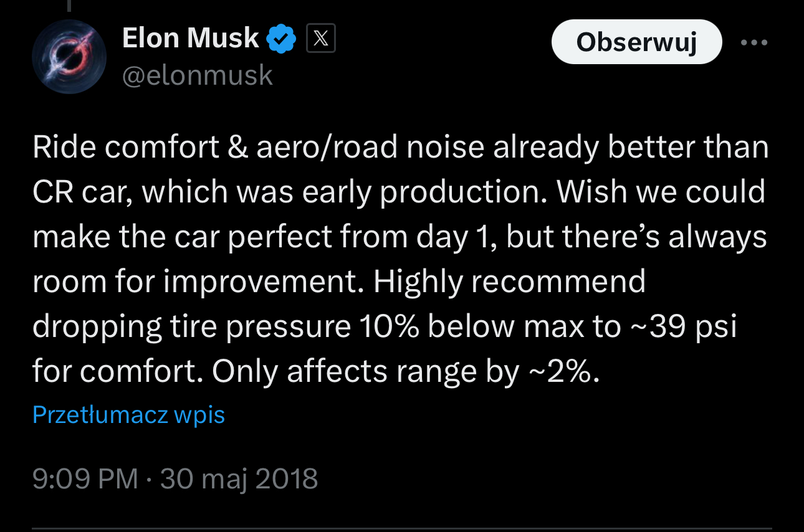
Task: Click the X affiliation badge icon
Action: (x=321, y=39)
